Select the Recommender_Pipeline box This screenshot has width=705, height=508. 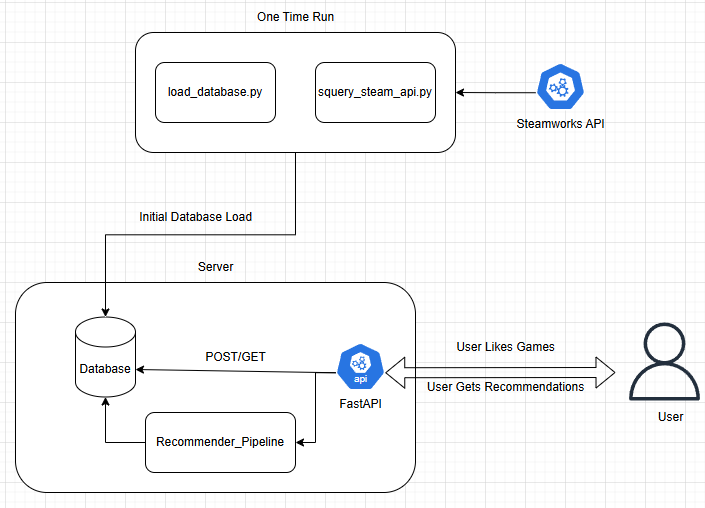click(220, 441)
